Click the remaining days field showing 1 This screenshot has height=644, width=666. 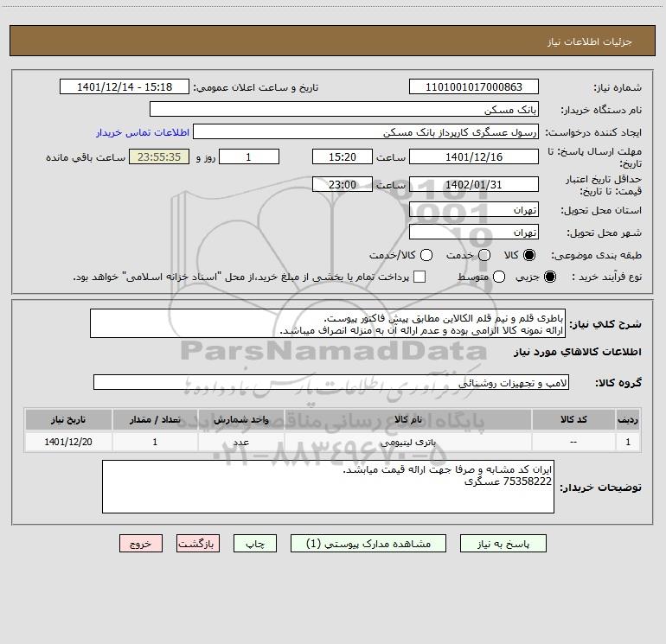pyautogui.click(x=249, y=156)
